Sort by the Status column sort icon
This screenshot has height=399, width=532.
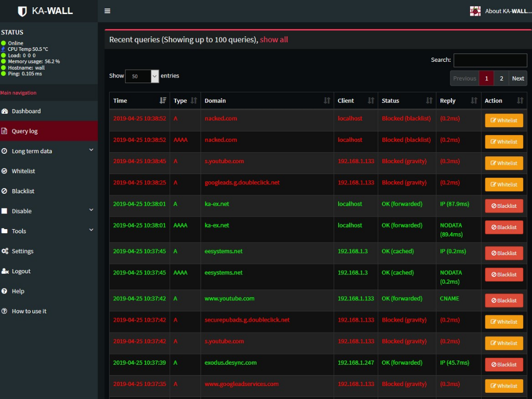[x=429, y=100]
